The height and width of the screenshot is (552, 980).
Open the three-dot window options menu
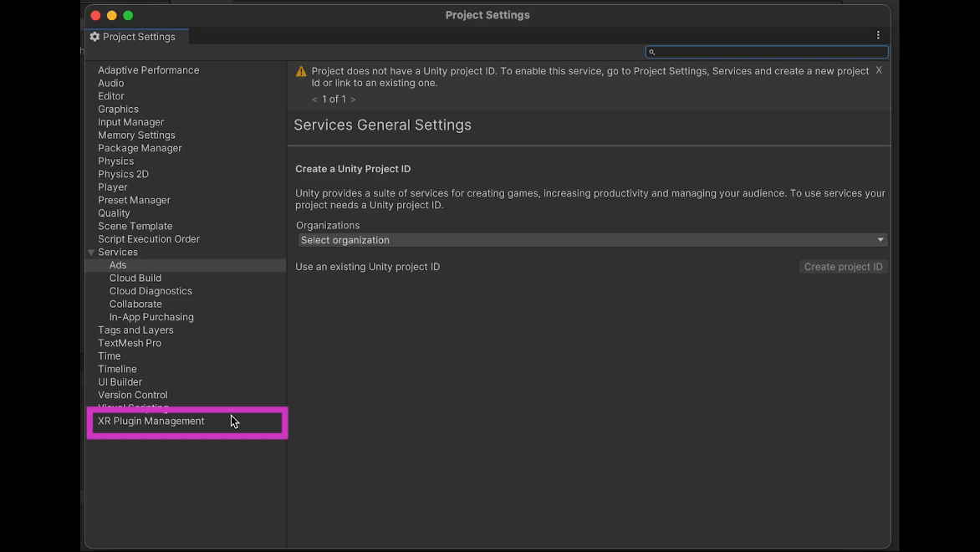point(877,36)
